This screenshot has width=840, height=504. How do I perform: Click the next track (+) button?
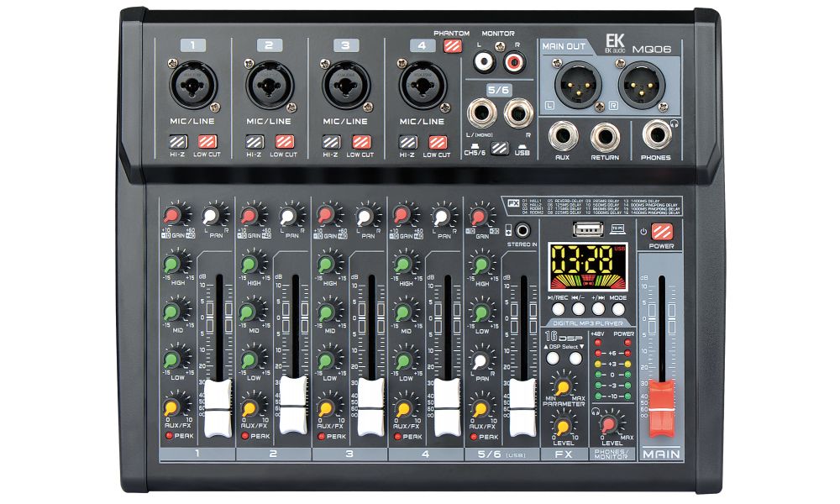[x=598, y=309]
